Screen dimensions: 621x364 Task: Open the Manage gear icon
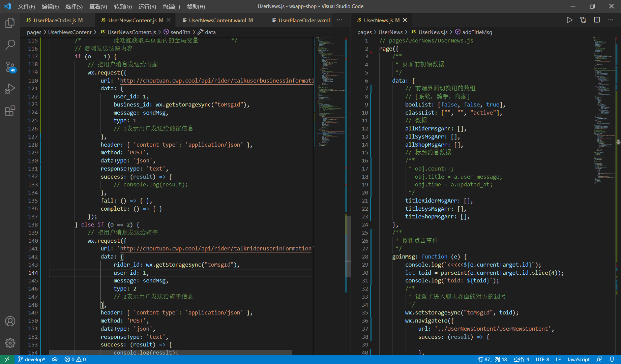10,343
